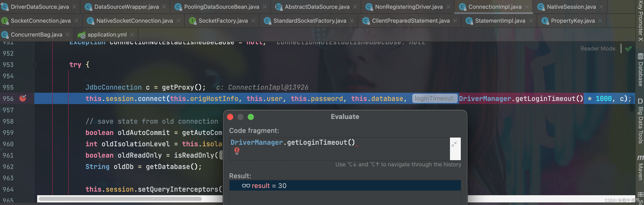644x205 pixels.
Task: Close the NativeSocketConnection.java tab
Action: coord(179,21)
